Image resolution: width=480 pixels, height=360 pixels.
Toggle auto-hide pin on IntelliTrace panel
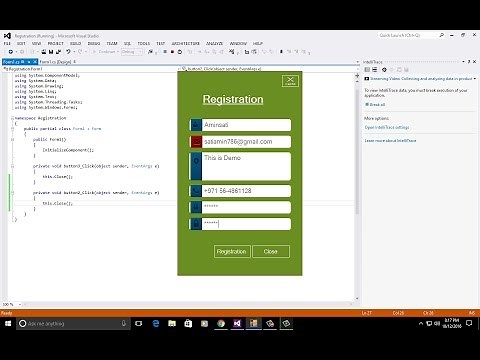(x=469, y=62)
